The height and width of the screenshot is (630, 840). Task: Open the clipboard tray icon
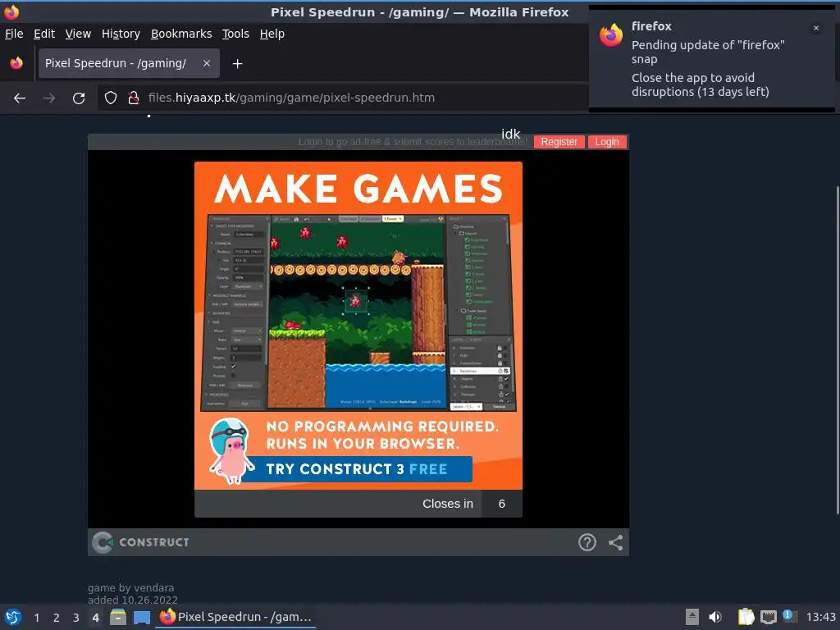pos(746,617)
